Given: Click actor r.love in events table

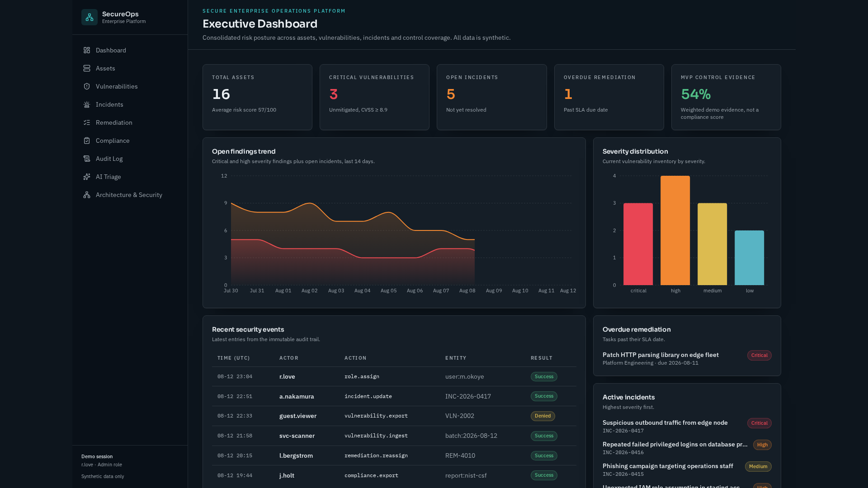Looking at the screenshot, I should [x=287, y=376].
